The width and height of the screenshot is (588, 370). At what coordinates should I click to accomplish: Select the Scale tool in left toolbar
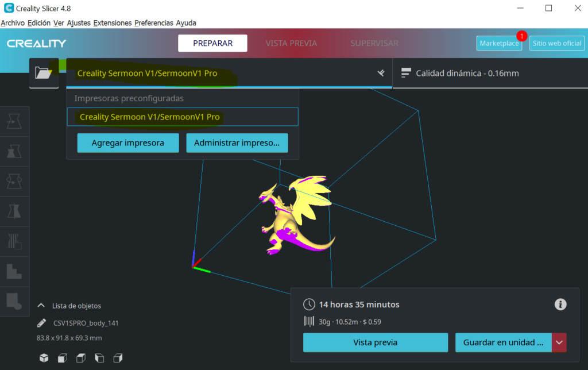[14, 151]
